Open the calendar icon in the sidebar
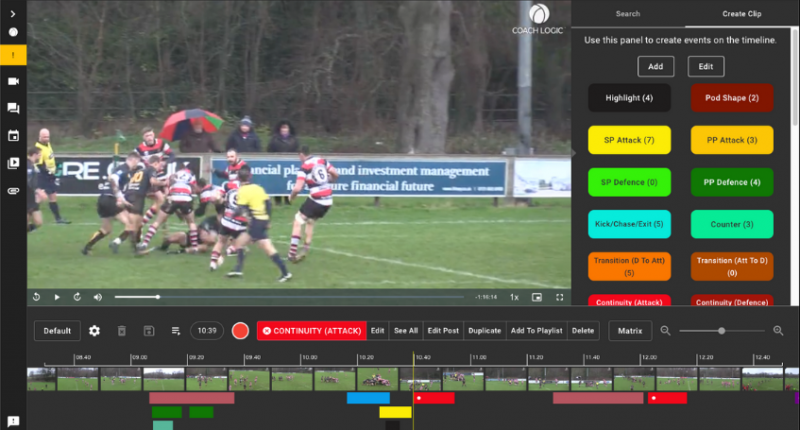Screen dimensions: 800x430 click(x=13, y=136)
